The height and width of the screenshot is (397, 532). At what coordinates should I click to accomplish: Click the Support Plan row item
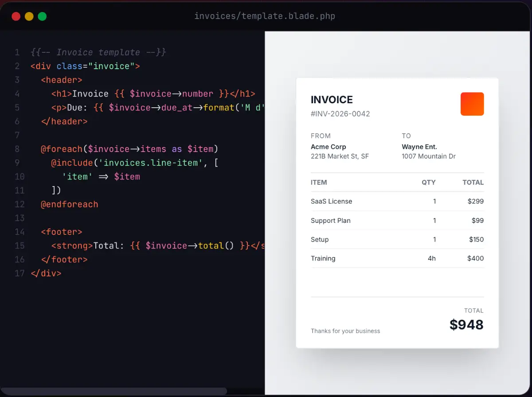pos(331,221)
